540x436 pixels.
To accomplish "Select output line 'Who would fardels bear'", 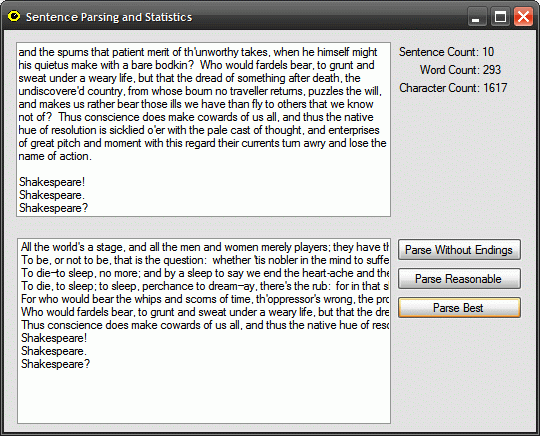I will click(x=205, y=312).
